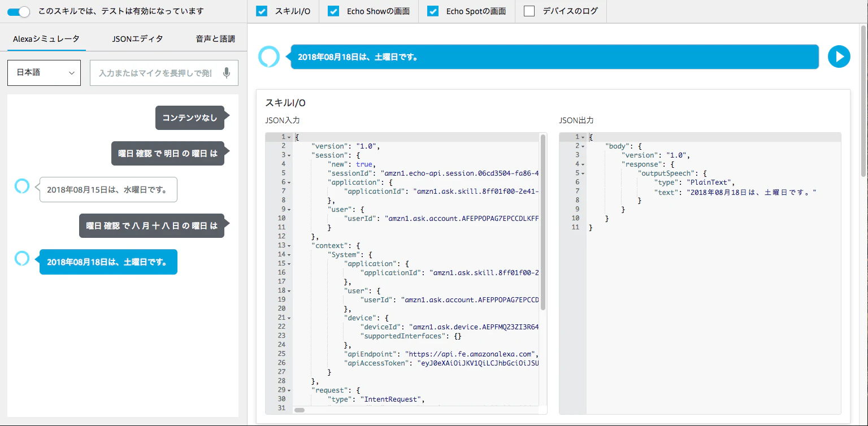Image resolution: width=868 pixels, height=426 pixels.
Task: Click the JSON入力 horizontal scrollbar
Action: pos(300,410)
